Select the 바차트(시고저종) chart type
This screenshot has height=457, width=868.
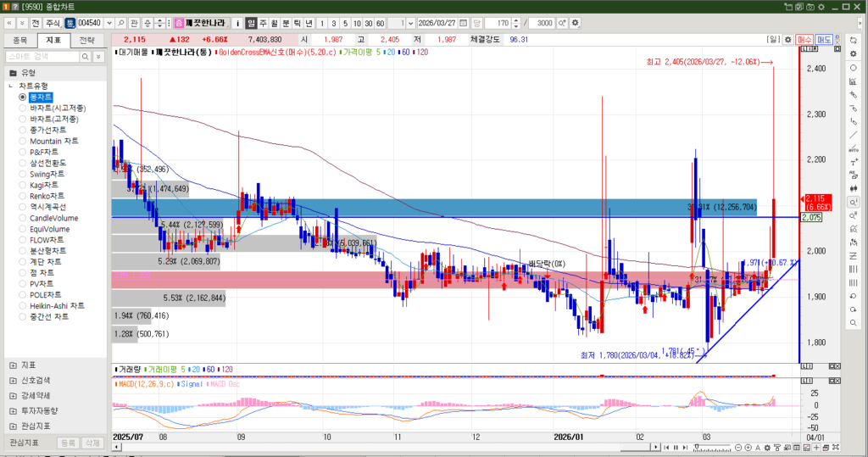[x=57, y=109]
